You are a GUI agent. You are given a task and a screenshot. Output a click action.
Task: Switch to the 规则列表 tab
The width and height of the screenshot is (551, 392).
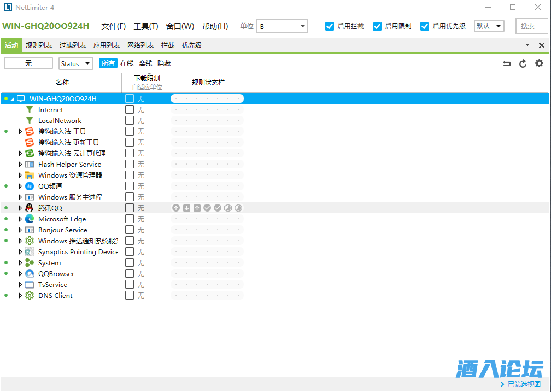[x=39, y=45]
